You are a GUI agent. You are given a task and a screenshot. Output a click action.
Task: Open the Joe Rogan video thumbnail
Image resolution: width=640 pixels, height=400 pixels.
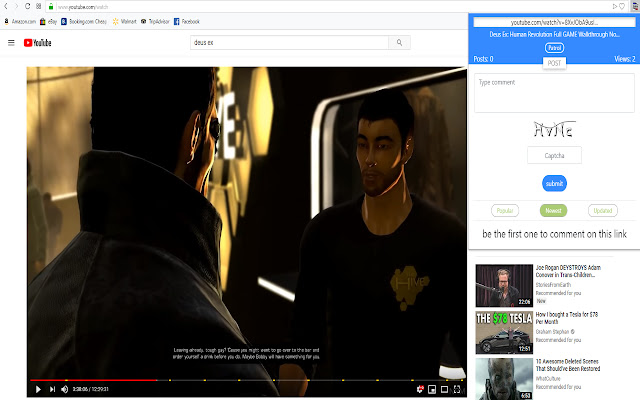pos(504,286)
